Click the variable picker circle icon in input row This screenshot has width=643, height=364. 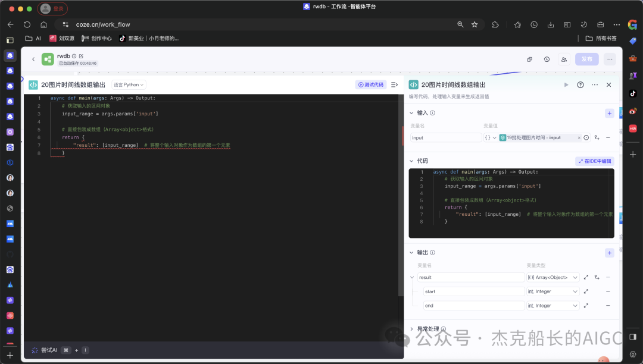pos(586,137)
